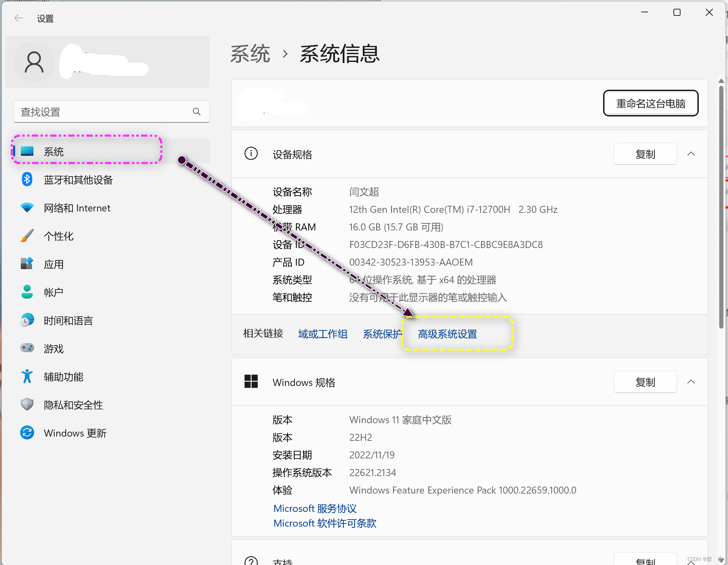Go back with the arrow button
Screen dimensions: 728x565
[x=18, y=18]
